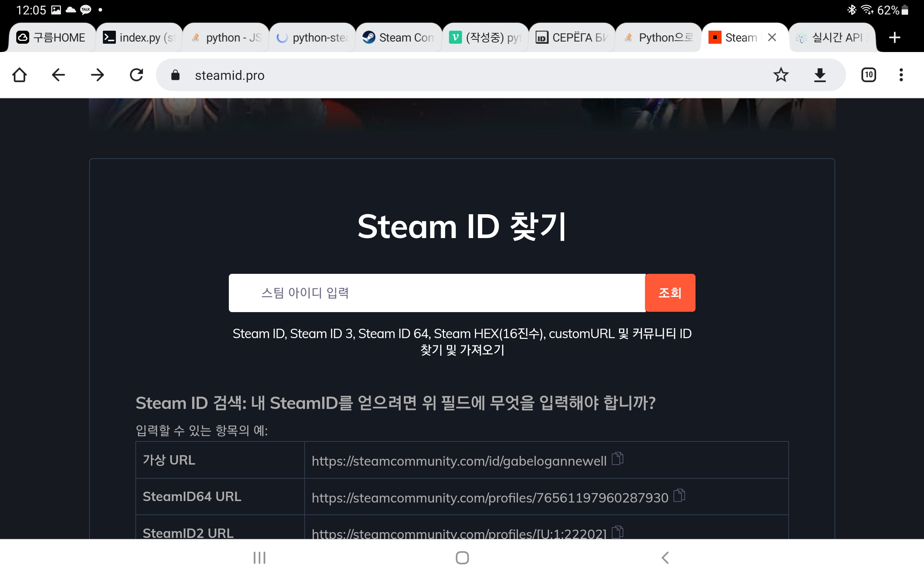Copy the SteamID2 URL example
This screenshot has height=578, width=924.
pyautogui.click(x=618, y=532)
